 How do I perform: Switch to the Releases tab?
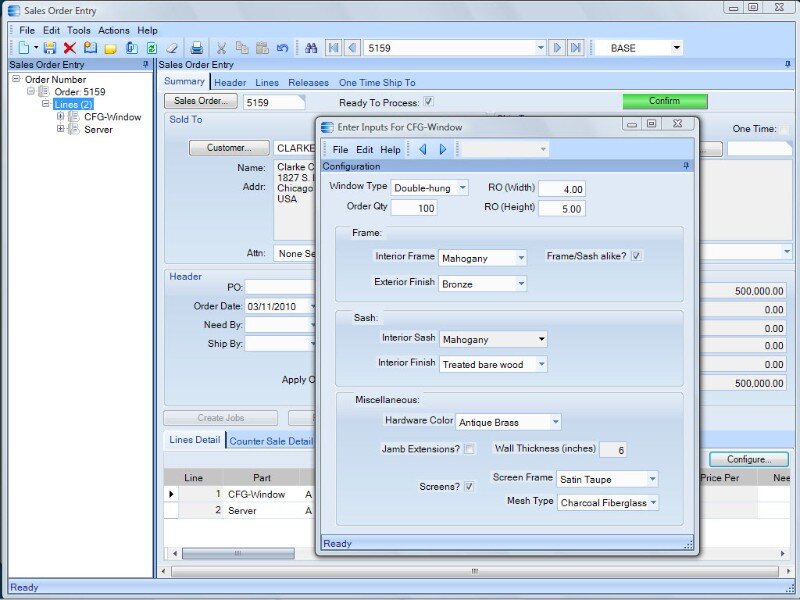click(308, 82)
